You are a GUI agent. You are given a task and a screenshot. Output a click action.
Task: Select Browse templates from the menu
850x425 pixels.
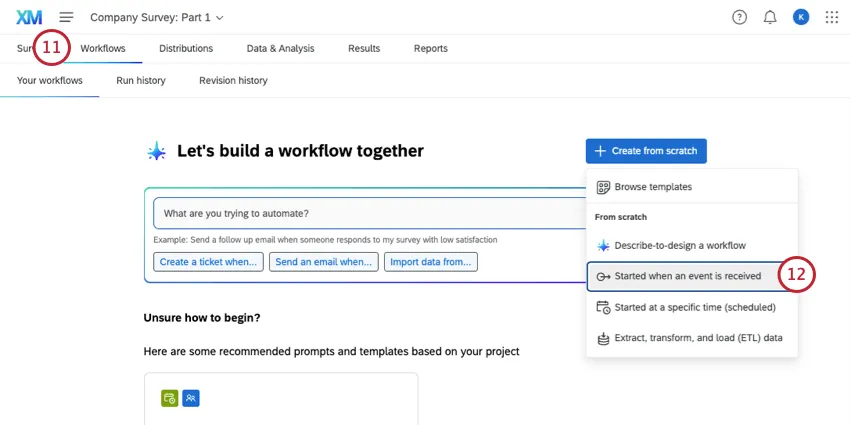652,186
